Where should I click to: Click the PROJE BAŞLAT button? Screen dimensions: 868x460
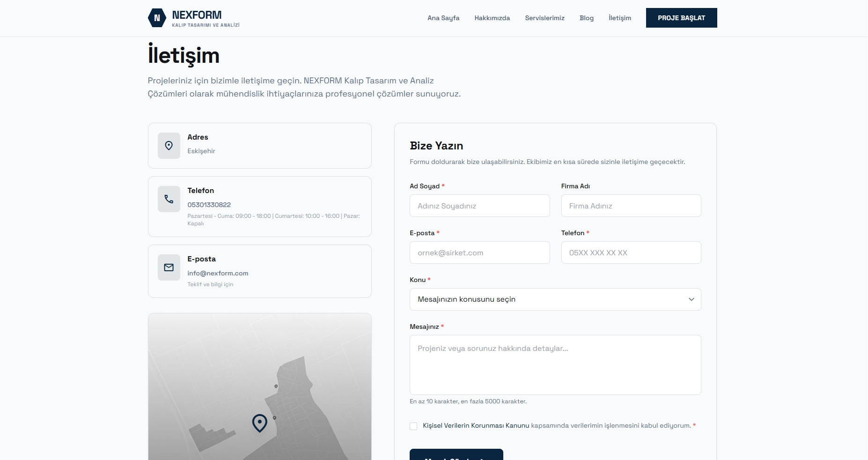pyautogui.click(x=682, y=18)
